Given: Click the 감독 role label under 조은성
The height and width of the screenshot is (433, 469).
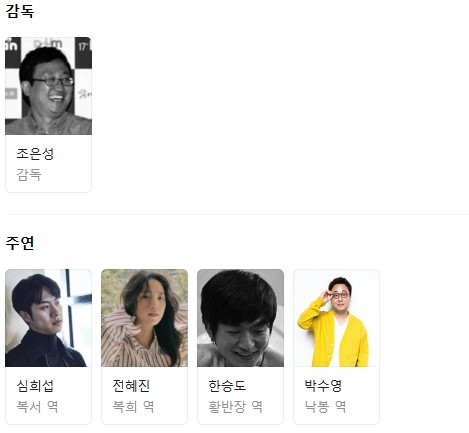Looking at the screenshot, I should (x=29, y=175).
